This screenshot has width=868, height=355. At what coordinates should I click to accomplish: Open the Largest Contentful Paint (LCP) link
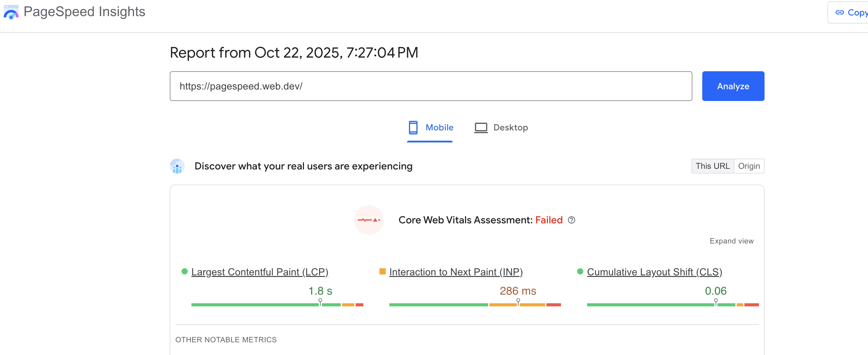click(260, 272)
